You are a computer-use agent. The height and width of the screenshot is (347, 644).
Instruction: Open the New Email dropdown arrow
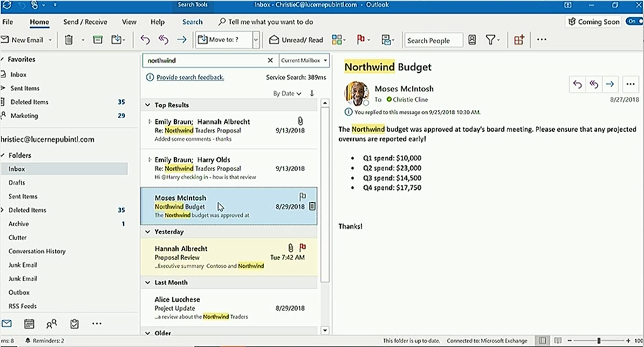click(x=50, y=40)
